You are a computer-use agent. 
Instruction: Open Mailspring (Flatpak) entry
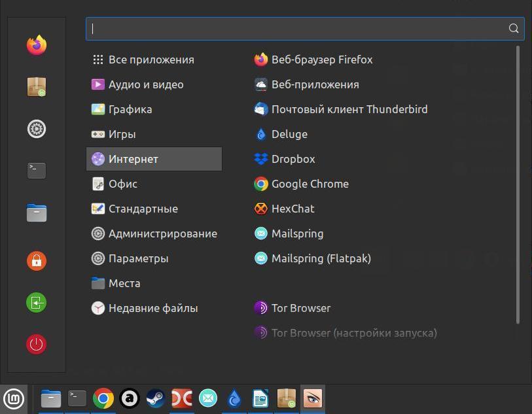[x=321, y=258]
